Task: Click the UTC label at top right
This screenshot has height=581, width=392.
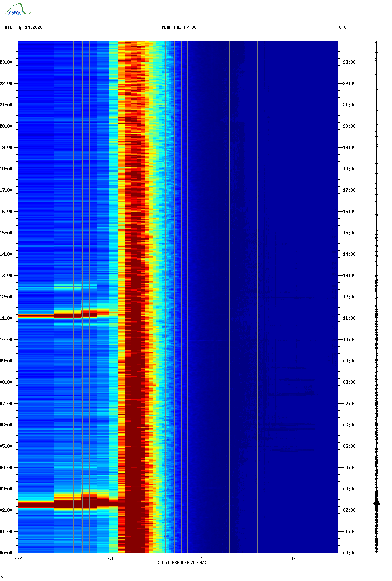Action: 343,27
